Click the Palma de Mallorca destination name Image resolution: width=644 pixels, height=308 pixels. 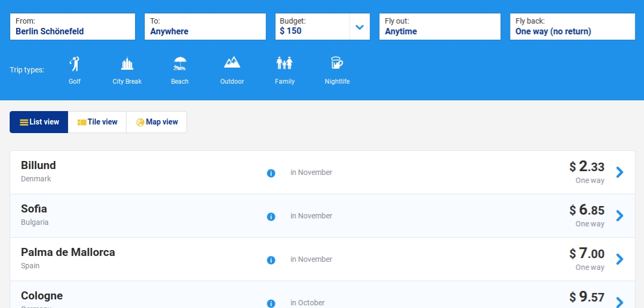[x=68, y=252]
